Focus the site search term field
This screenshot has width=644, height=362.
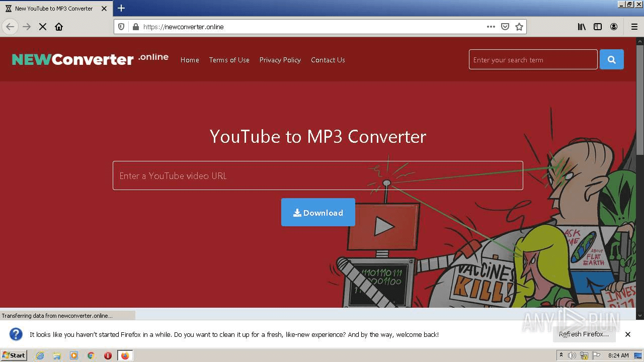pyautogui.click(x=533, y=59)
